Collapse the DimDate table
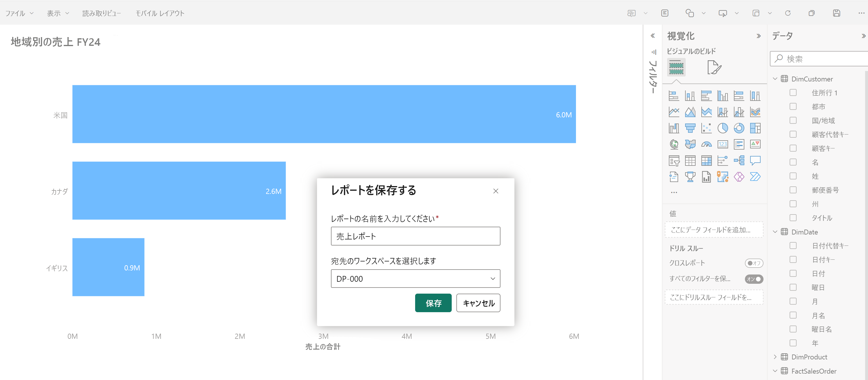This screenshot has height=380, width=868. tap(775, 232)
